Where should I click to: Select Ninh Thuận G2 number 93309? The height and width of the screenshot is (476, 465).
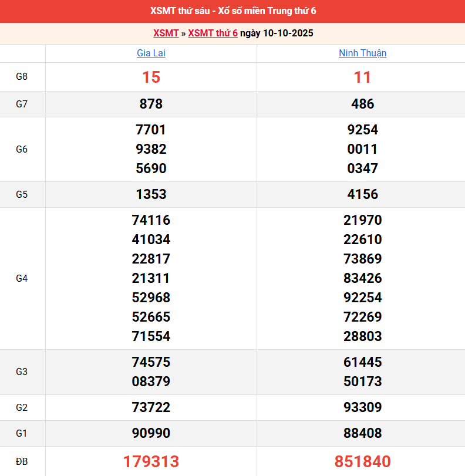(362, 407)
